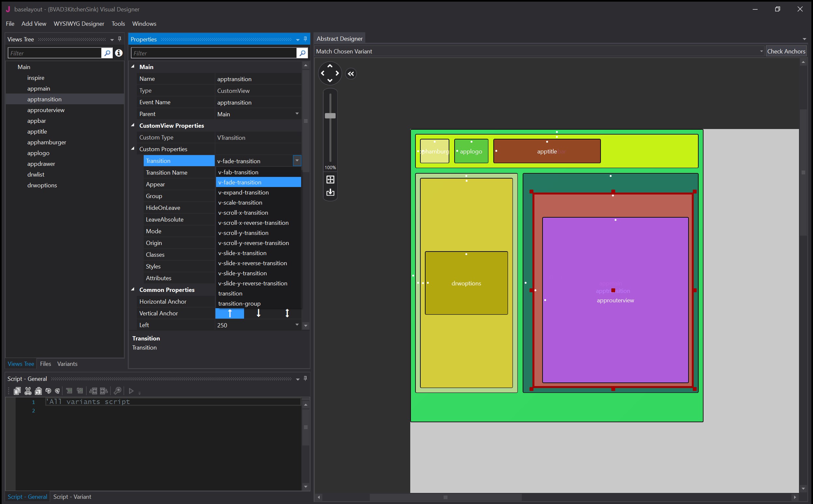The image size is (813, 504).
Task: Click the cut scissors icon in script toolbar
Action: click(28, 391)
